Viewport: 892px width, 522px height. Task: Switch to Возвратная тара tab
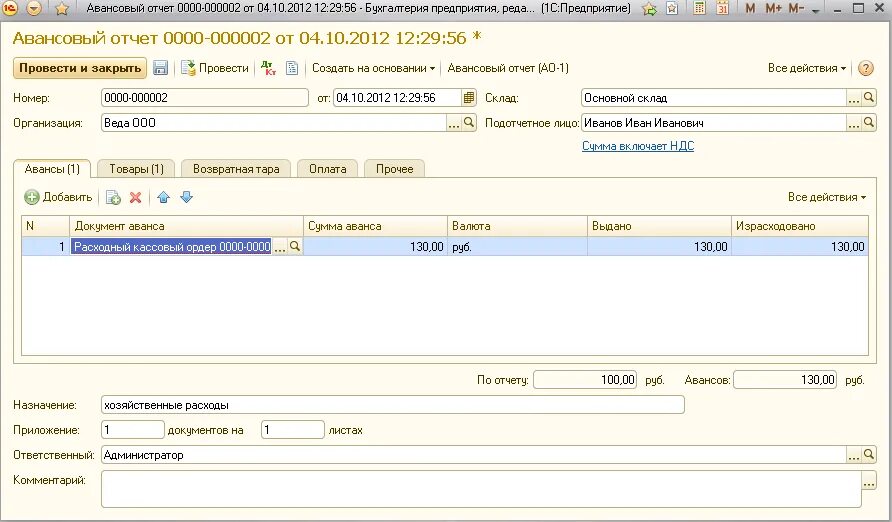coord(236,169)
